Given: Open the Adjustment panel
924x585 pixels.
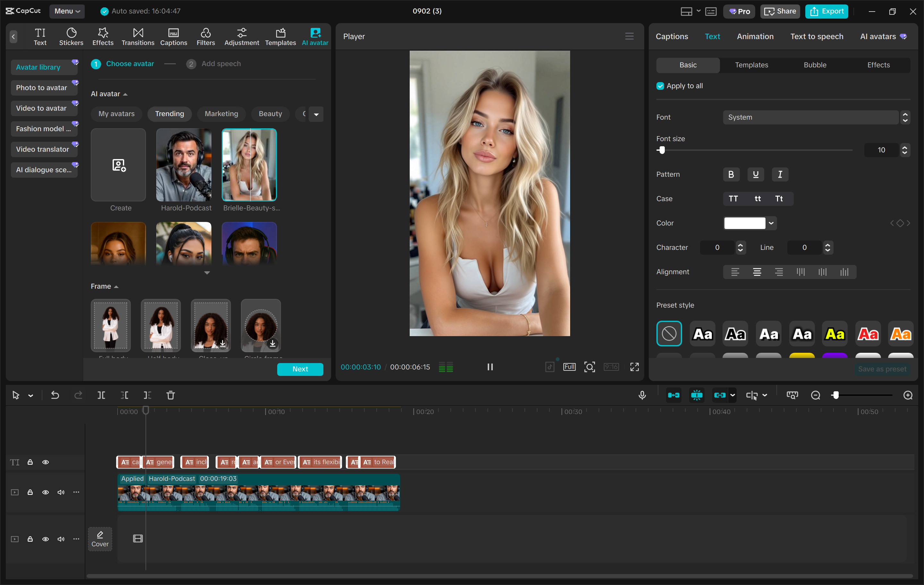Looking at the screenshot, I should pyautogui.click(x=241, y=36).
